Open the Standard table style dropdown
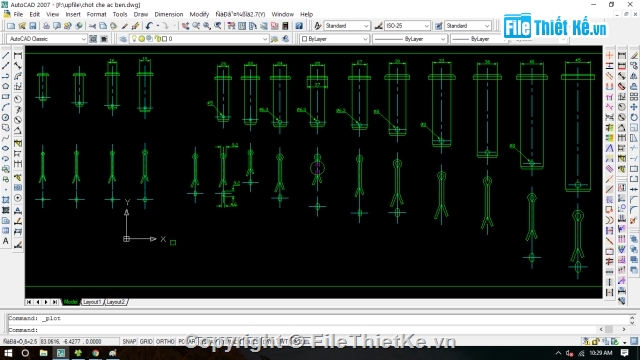The width and height of the screenshot is (640, 360). 487,26
